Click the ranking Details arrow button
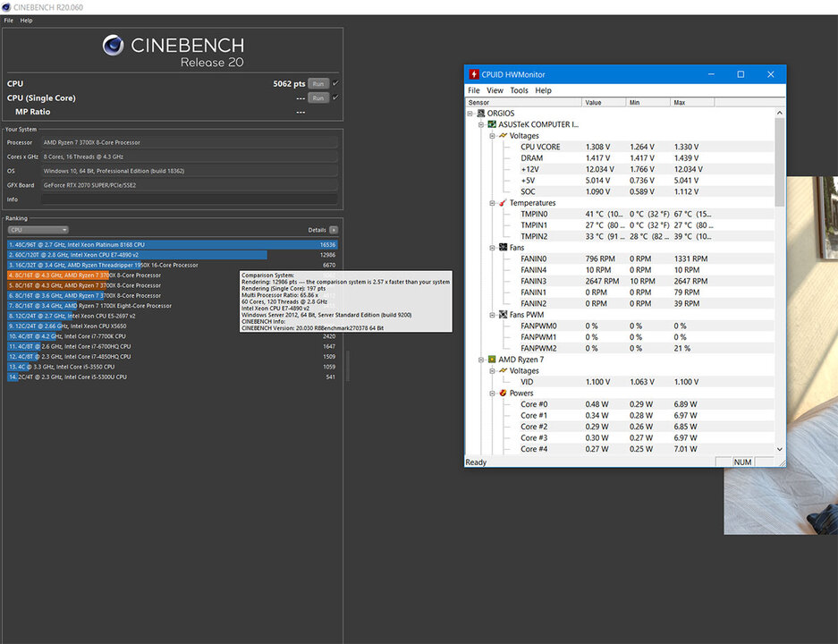 pyautogui.click(x=334, y=230)
